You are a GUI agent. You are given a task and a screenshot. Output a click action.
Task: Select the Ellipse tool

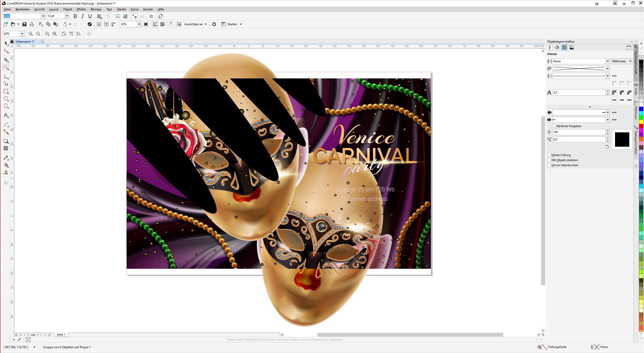tap(6, 99)
